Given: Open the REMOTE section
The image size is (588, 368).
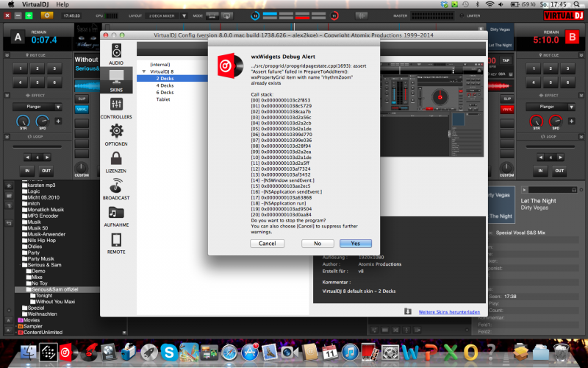Looking at the screenshot, I should pyautogui.click(x=116, y=244).
